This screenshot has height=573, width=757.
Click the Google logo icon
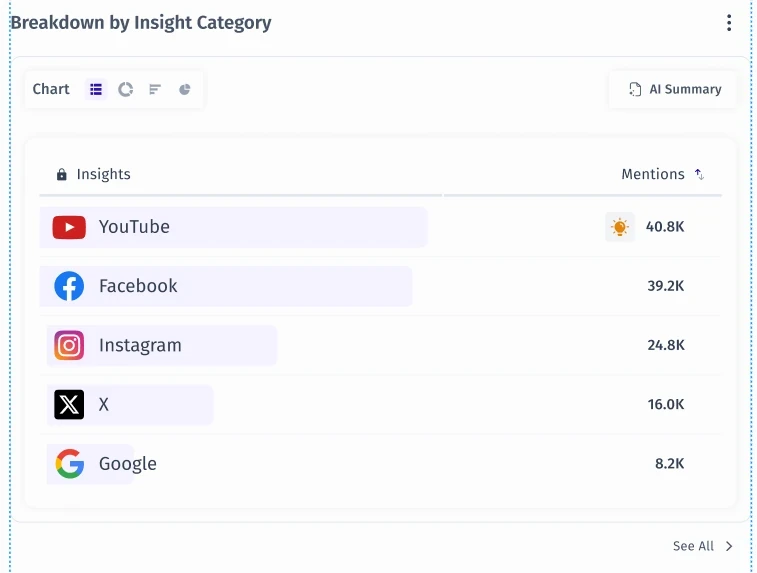click(x=70, y=463)
